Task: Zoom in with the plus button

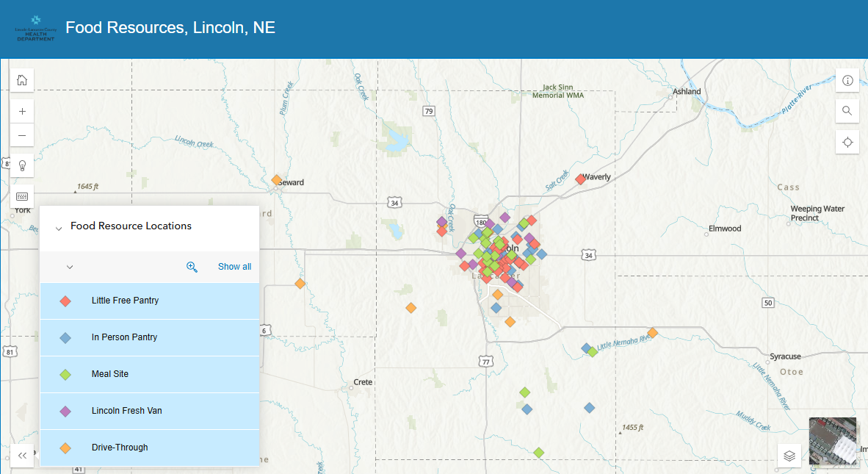Action: 22,112
